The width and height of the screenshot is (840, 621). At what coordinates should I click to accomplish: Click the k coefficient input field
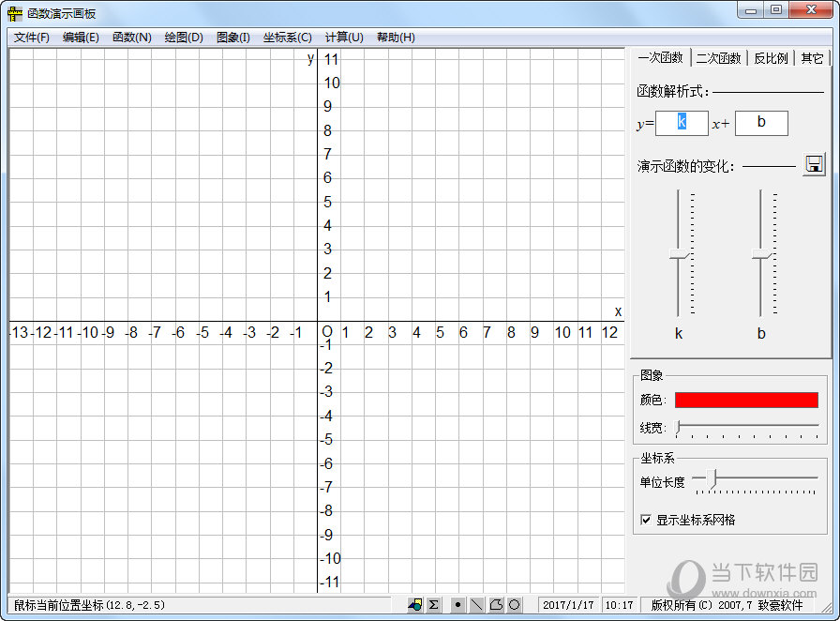click(x=682, y=123)
